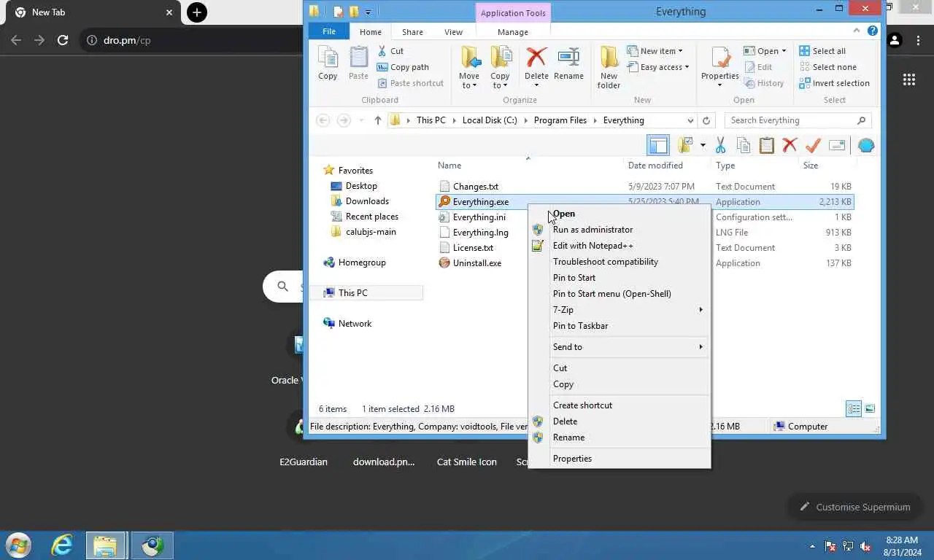Click Select all in the ribbon
This screenshot has width=934, height=560.
pos(822,51)
